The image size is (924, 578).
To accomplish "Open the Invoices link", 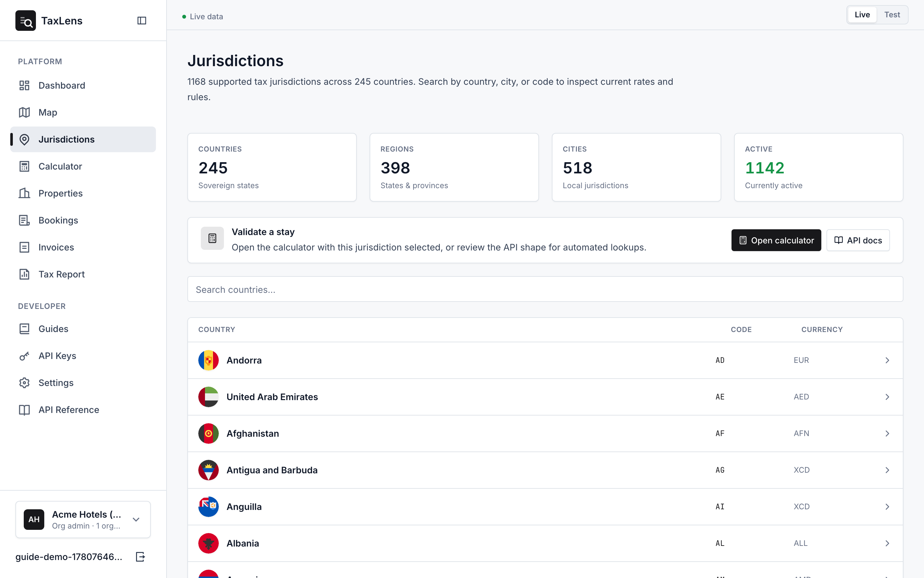I will [x=83, y=247].
